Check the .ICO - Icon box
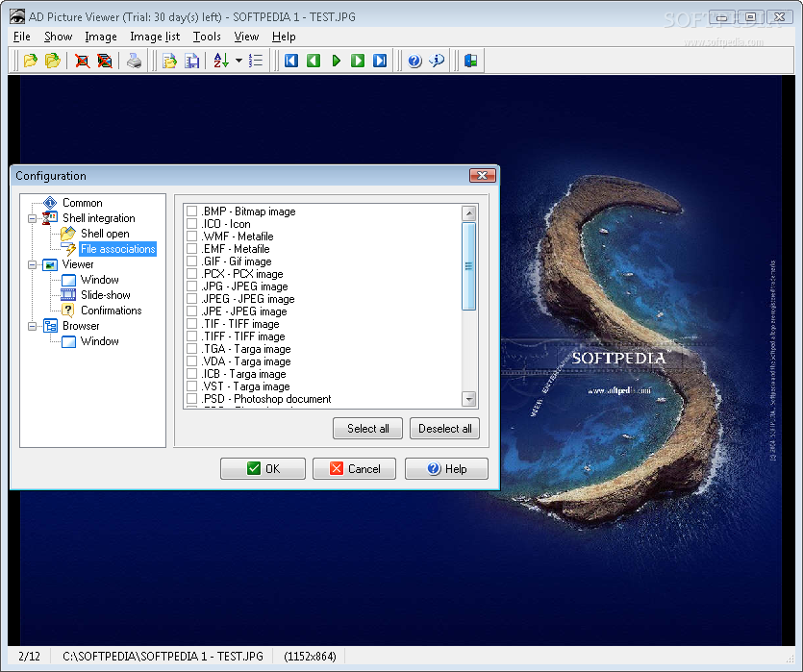The image size is (803, 672). click(192, 224)
